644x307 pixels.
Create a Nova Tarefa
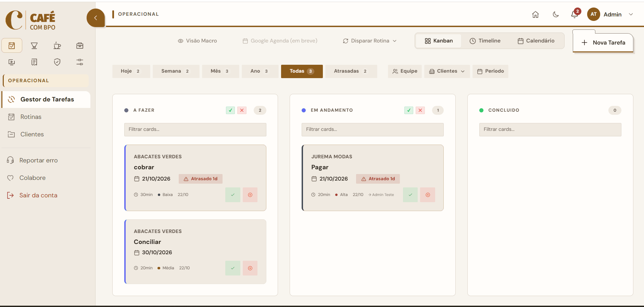[603, 42]
